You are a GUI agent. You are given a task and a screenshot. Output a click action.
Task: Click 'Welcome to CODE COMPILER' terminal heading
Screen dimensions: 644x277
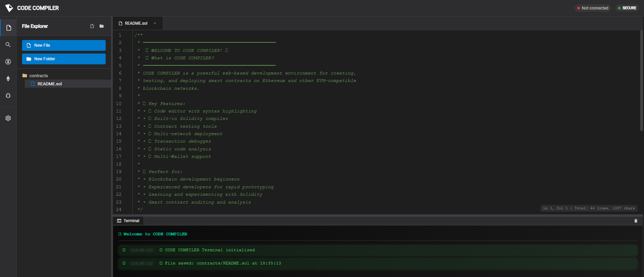coord(153,234)
